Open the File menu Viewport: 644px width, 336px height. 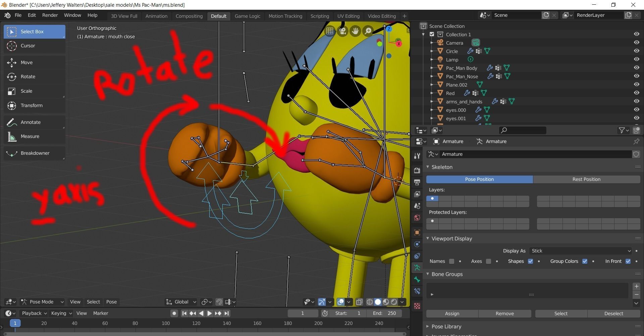pyautogui.click(x=18, y=15)
